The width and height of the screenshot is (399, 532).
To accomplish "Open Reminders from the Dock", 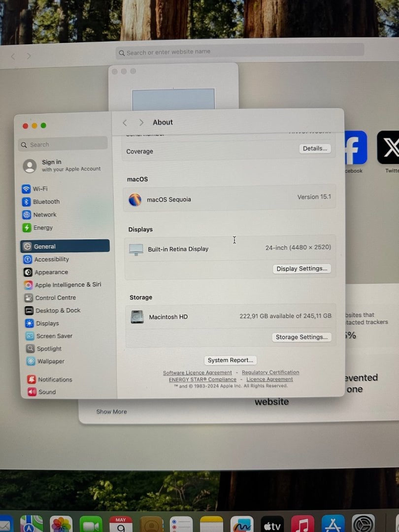I will click(x=181, y=525).
